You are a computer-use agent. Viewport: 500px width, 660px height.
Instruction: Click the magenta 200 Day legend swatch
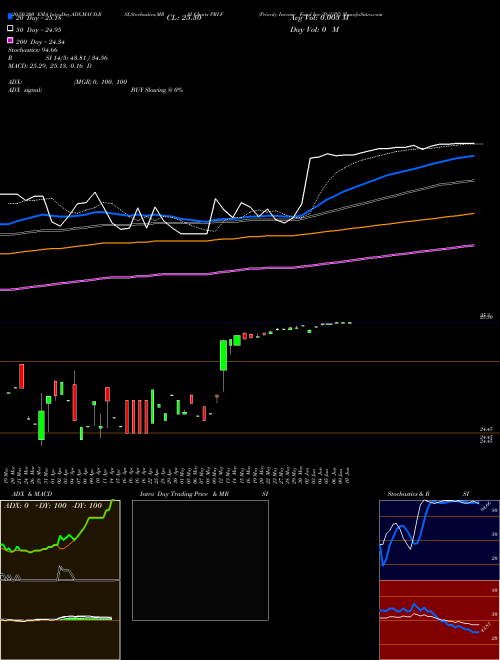pyautogui.click(x=10, y=40)
